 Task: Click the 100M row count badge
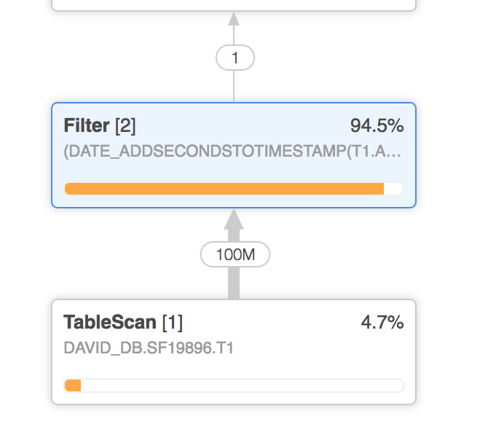coord(235,254)
